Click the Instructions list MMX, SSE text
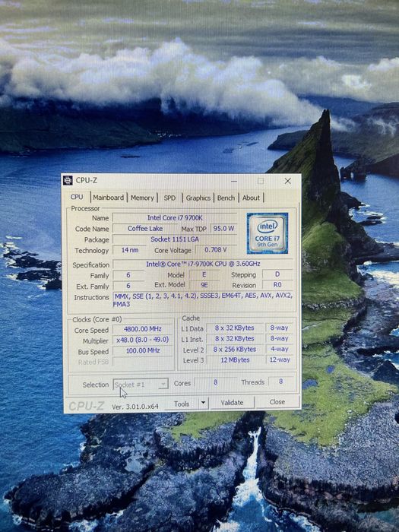Screen dimensions: 399x532 203,299
